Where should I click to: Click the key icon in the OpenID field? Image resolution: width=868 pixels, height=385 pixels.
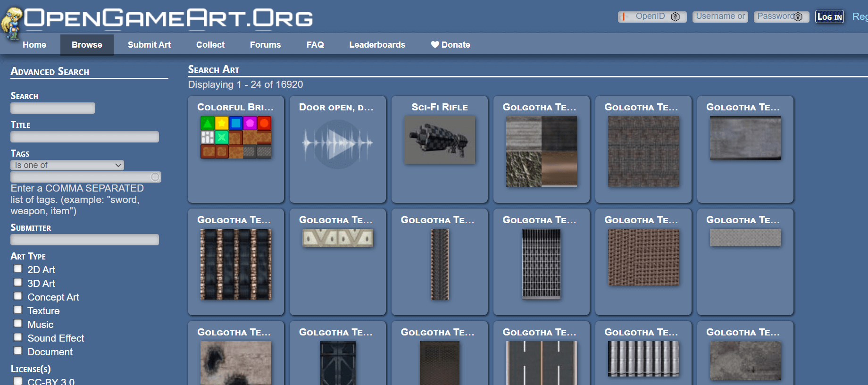675,17
